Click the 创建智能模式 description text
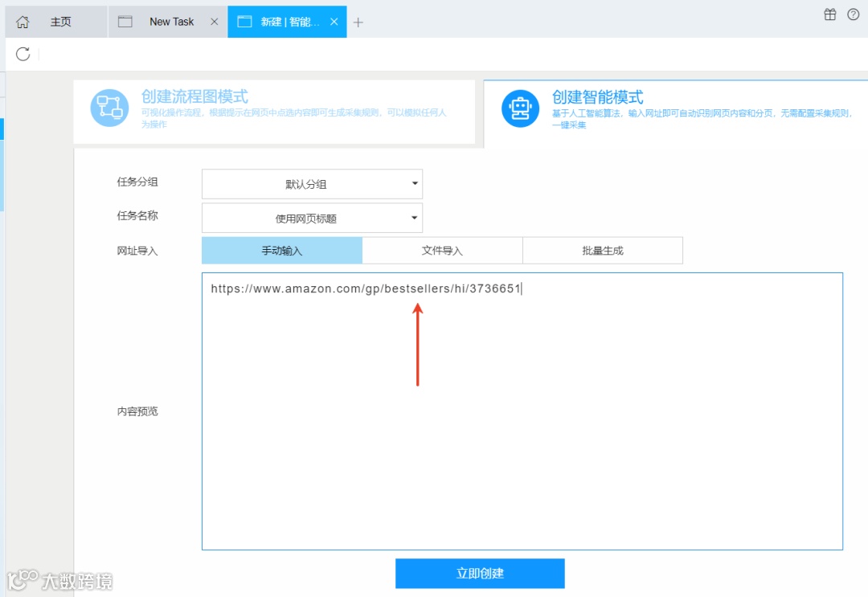The height and width of the screenshot is (597, 868). tap(702, 118)
